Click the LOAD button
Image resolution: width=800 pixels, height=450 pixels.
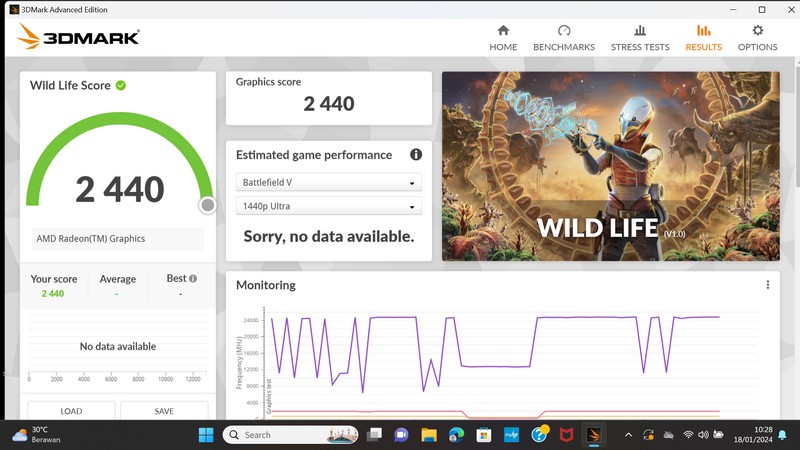pos(71,411)
